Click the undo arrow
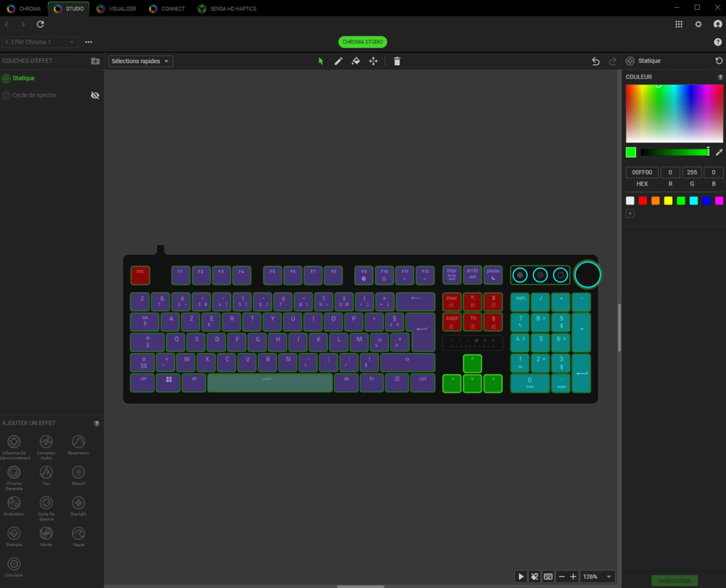The height and width of the screenshot is (588, 726). pyautogui.click(x=596, y=61)
